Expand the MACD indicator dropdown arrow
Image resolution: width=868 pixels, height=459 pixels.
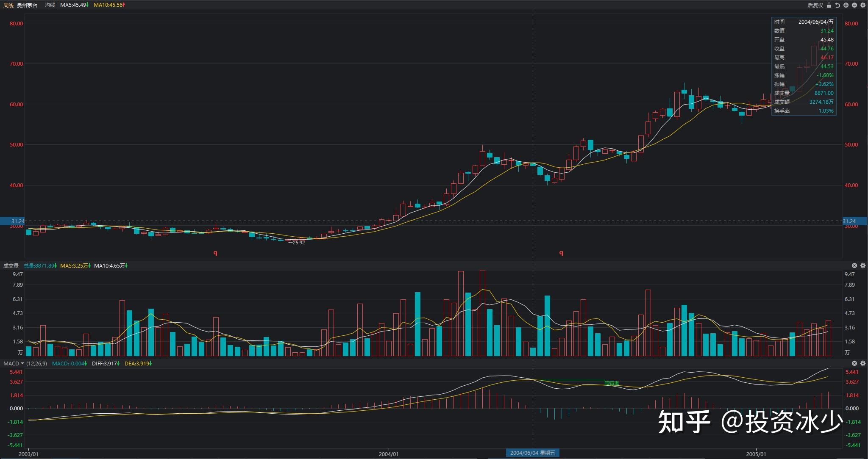click(22, 363)
